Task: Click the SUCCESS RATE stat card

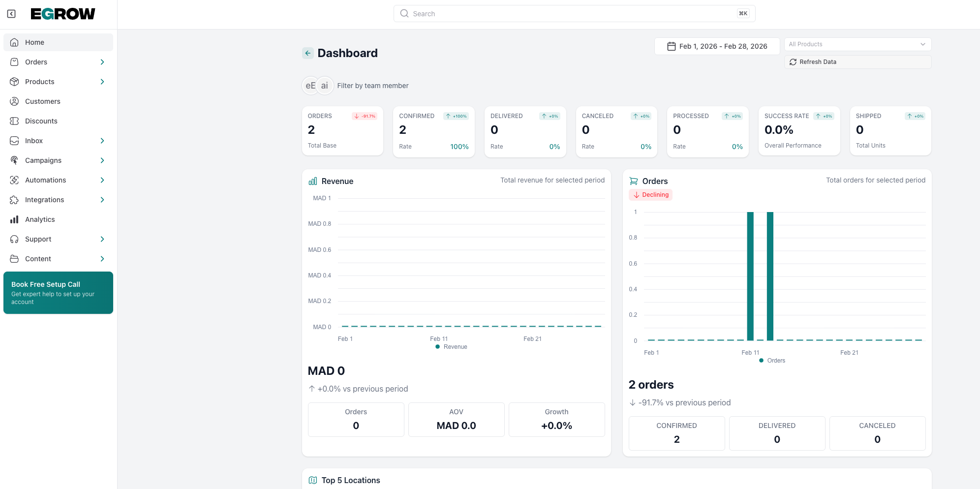Action: (x=799, y=131)
